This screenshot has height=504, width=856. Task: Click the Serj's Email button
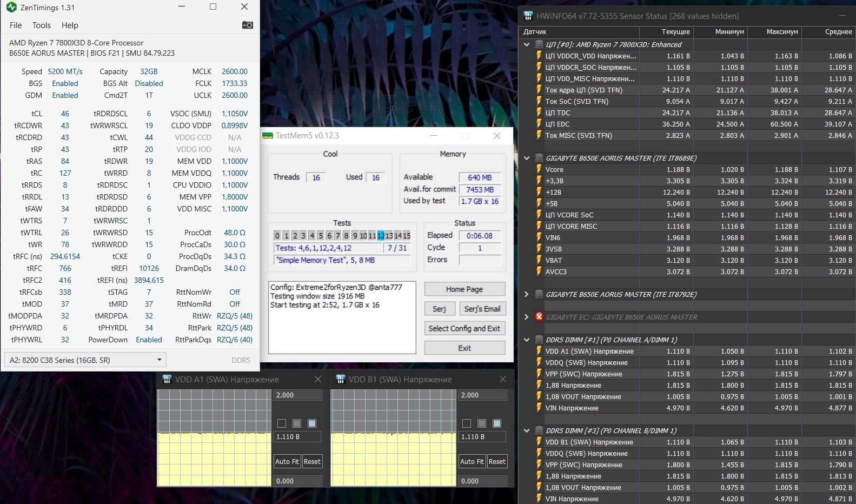pyautogui.click(x=482, y=309)
